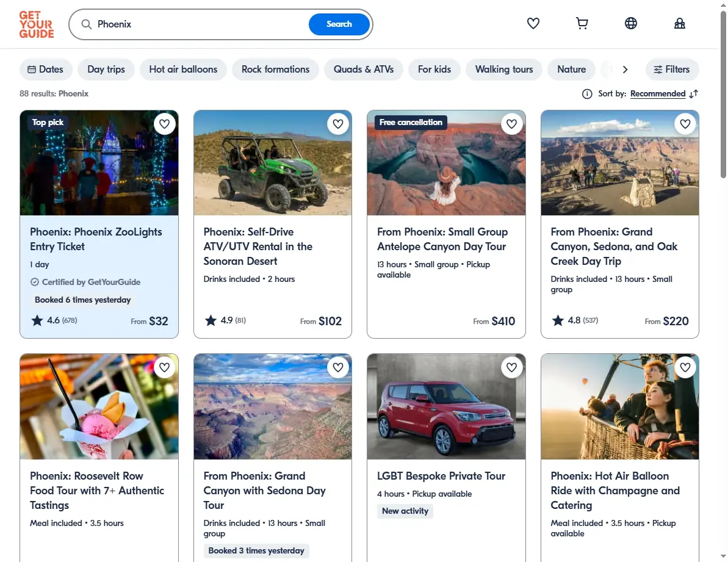Open the wishlist heart in header
Image resolution: width=728 pixels, height=562 pixels.
click(533, 23)
